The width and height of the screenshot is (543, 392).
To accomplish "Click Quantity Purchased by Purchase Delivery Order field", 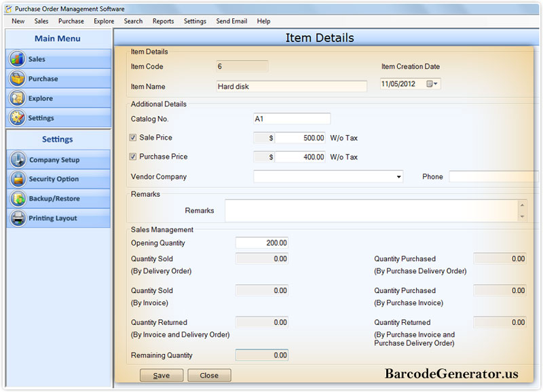I will [500, 259].
